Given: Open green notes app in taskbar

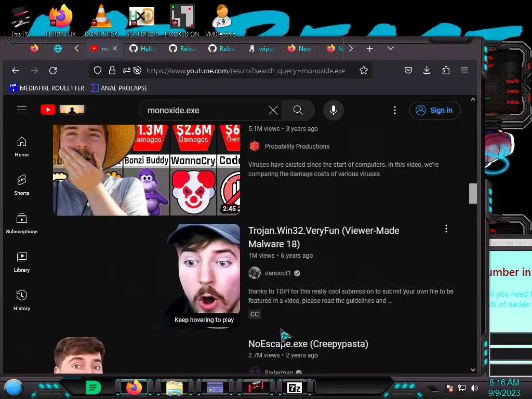Looking at the screenshot, I should click(93, 388).
